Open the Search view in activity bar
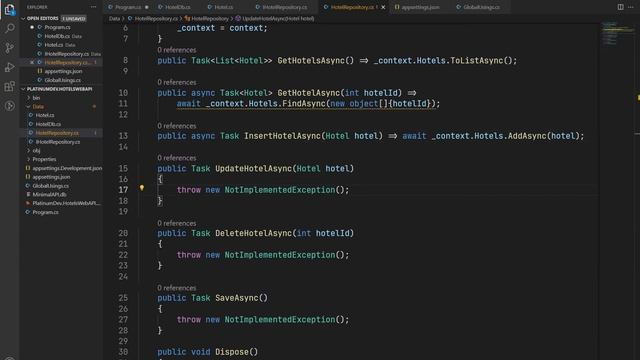Viewport: 640px width, 360px height. pyautogui.click(x=10, y=28)
